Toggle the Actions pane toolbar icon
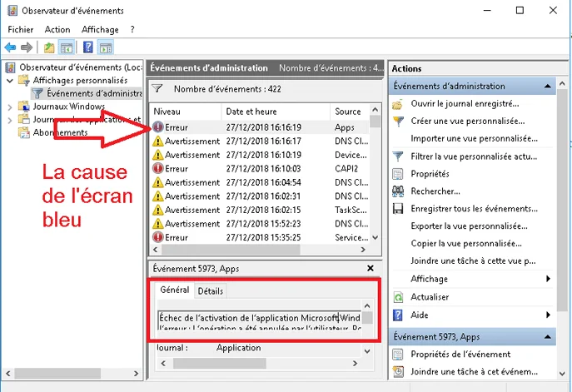Viewport: 572px width, 392px height. (106, 47)
